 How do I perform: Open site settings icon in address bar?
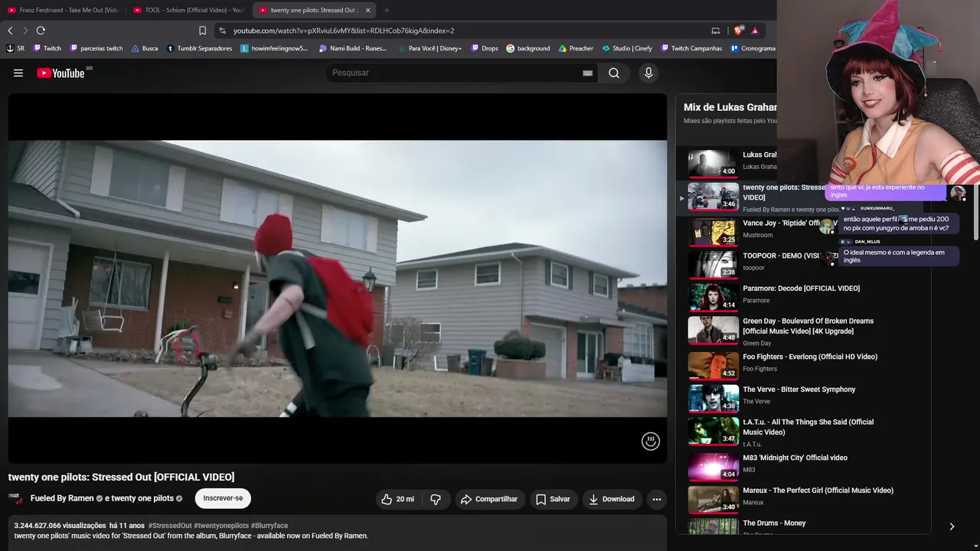click(222, 31)
